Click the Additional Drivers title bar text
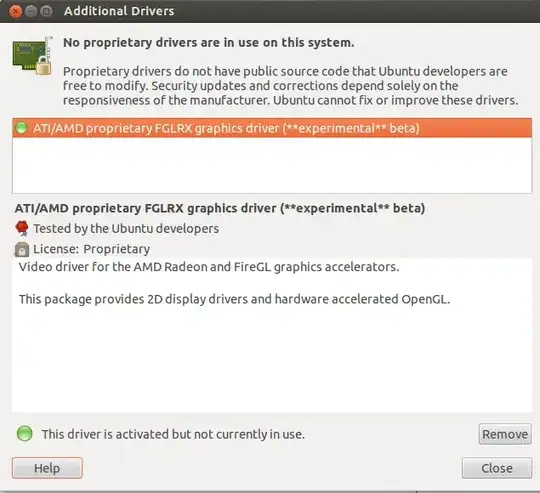The height and width of the screenshot is (493, 540). click(119, 11)
